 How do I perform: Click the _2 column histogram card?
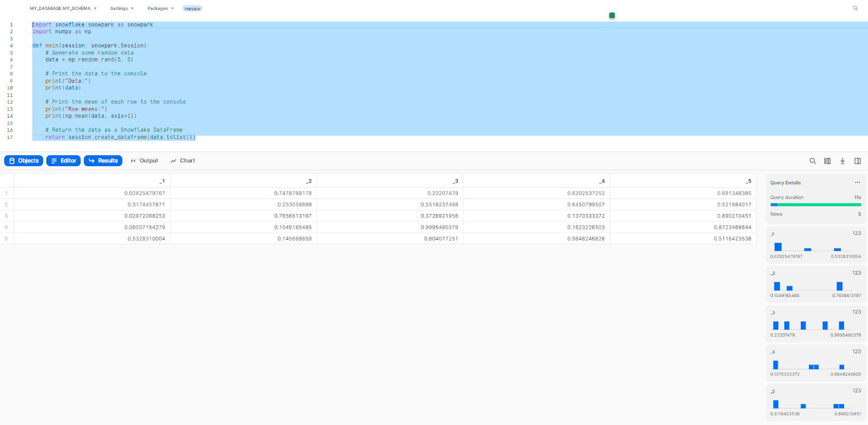tap(816, 284)
